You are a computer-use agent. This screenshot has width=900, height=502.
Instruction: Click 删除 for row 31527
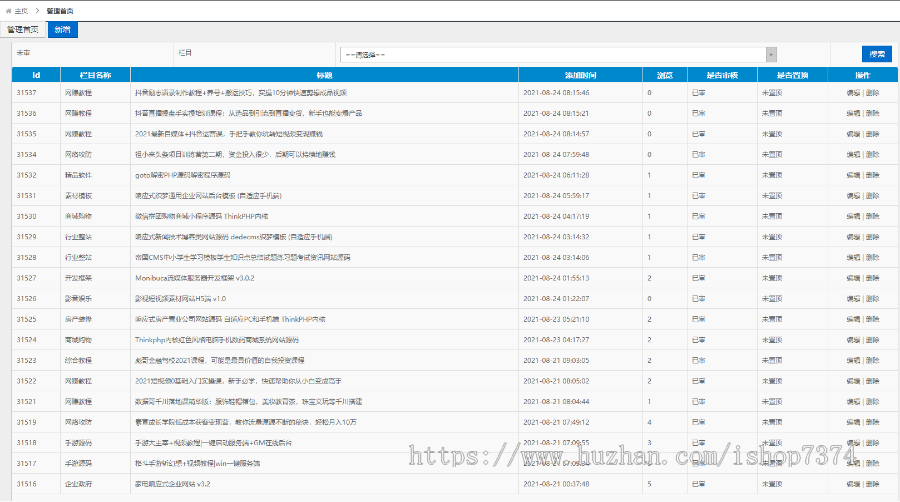pyautogui.click(x=872, y=278)
